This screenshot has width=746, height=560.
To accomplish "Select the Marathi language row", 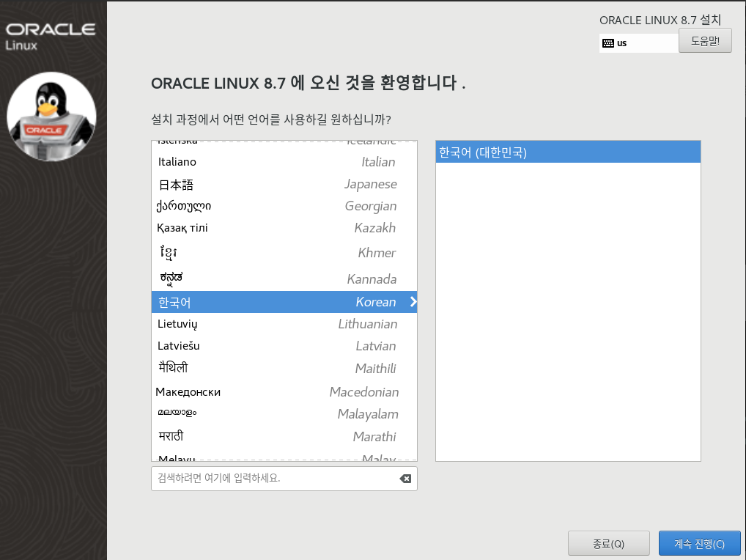I will click(x=284, y=436).
